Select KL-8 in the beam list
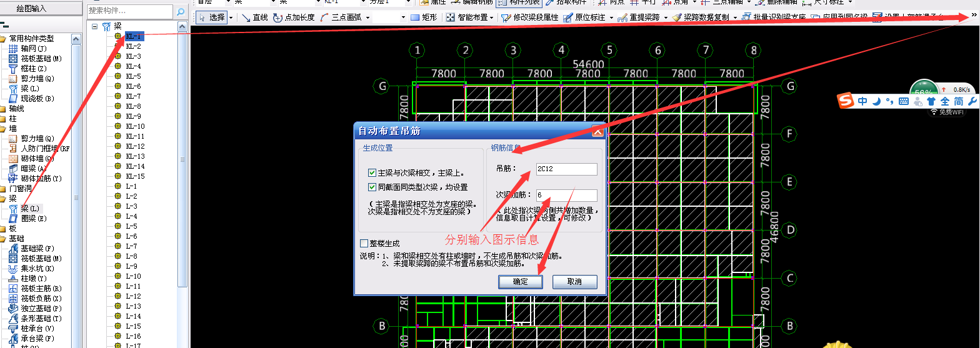The image size is (980, 348). click(134, 106)
